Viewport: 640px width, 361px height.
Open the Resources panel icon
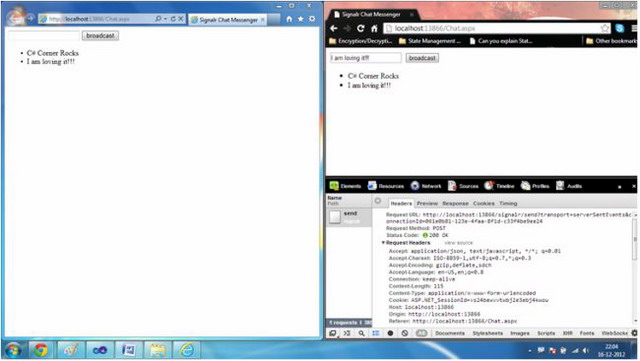click(x=372, y=186)
